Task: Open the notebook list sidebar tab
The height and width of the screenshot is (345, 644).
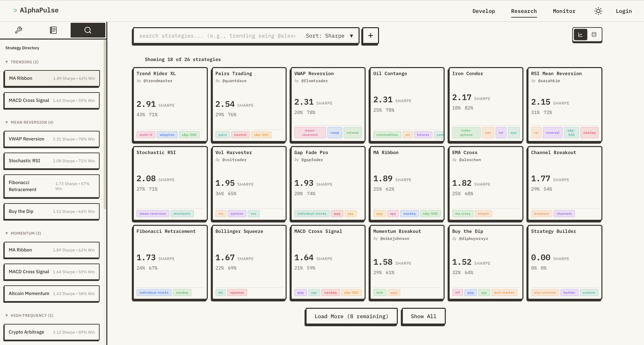Action: (53, 30)
